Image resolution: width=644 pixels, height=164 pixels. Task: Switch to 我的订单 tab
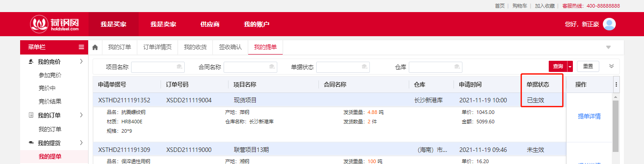119,47
